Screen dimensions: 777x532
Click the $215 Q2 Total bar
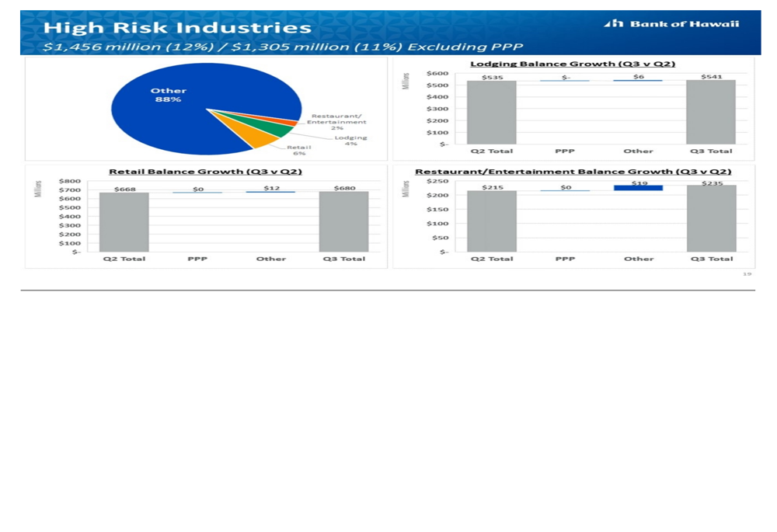pyautogui.click(x=491, y=221)
